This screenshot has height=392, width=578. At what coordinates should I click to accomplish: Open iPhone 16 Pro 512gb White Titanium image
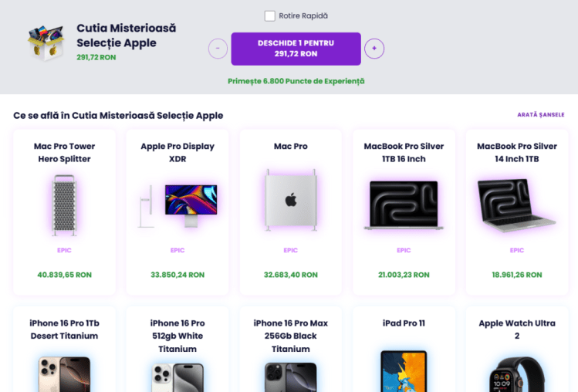[x=177, y=377]
